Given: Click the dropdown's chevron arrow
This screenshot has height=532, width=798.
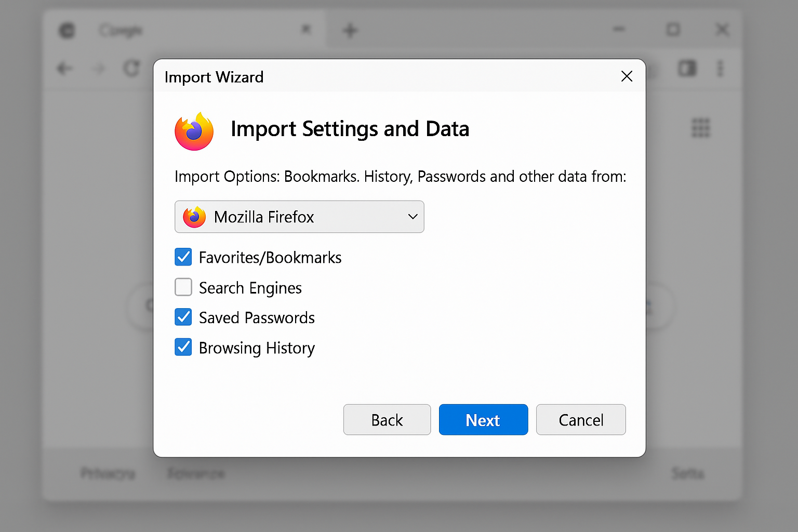Looking at the screenshot, I should tap(412, 217).
